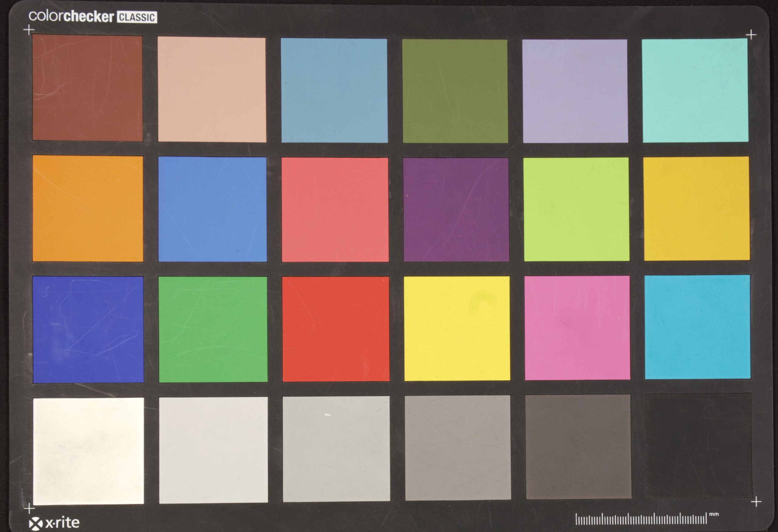
Task: Select the lavender blue flower swatch
Action: coord(575,91)
